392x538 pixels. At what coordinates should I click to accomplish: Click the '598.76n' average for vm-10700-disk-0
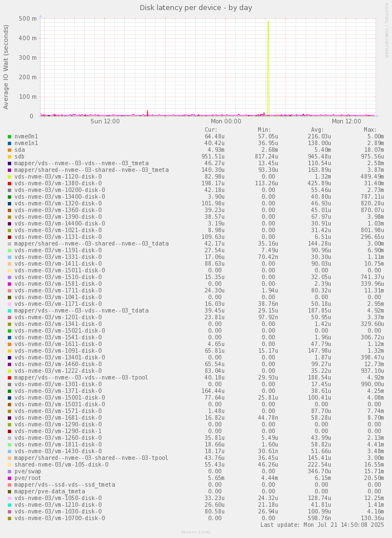(320, 518)
